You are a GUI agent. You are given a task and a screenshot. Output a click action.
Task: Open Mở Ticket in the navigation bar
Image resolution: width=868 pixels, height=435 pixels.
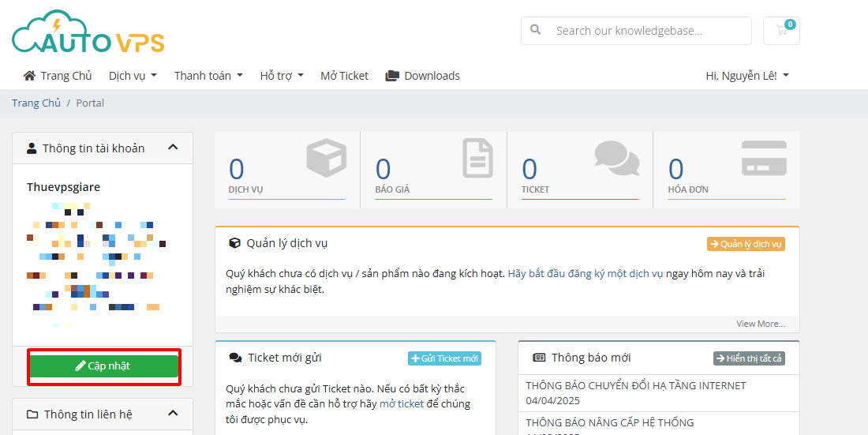point(344,75)
